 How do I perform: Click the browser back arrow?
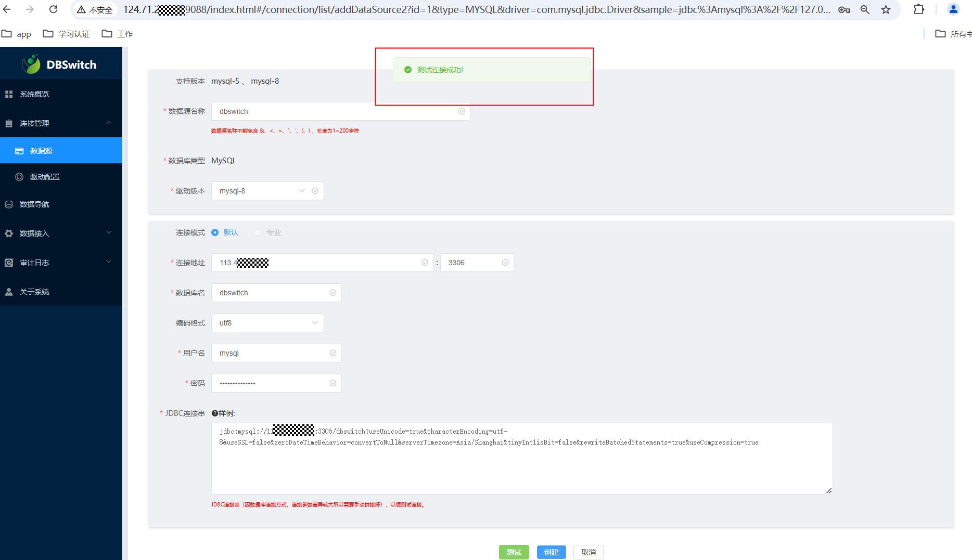pos(7,9)
